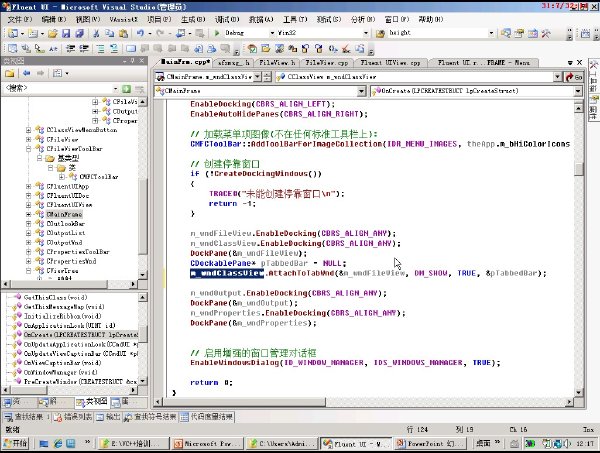Screen dimensions: 600x453
Task: Click the Redo arrow icon
Action: [160, 33]
